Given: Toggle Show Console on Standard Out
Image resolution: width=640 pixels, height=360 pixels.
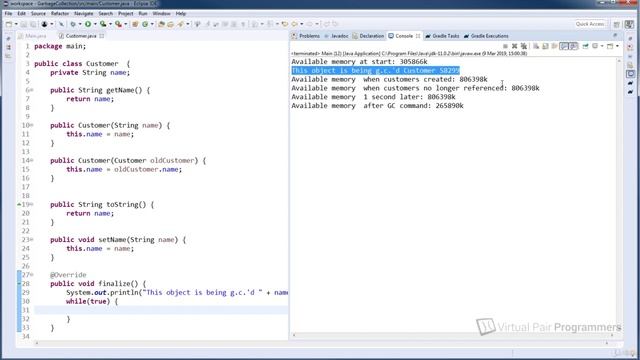Looking at the screenshot, I should [564, 46].
